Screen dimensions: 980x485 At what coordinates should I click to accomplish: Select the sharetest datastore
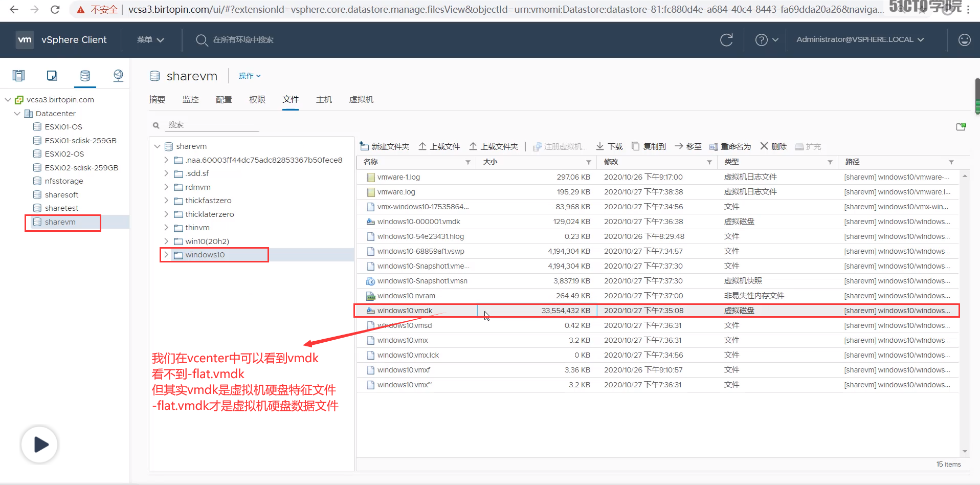pos(62,208)
